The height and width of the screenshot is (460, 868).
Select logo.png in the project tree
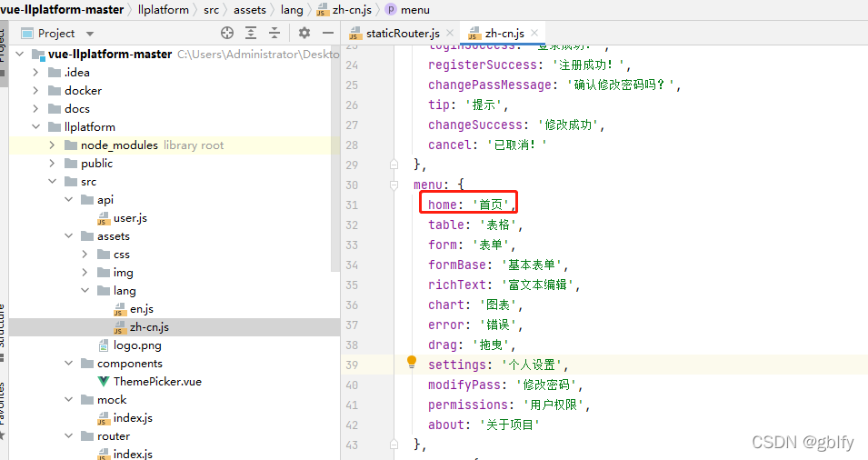137,345
